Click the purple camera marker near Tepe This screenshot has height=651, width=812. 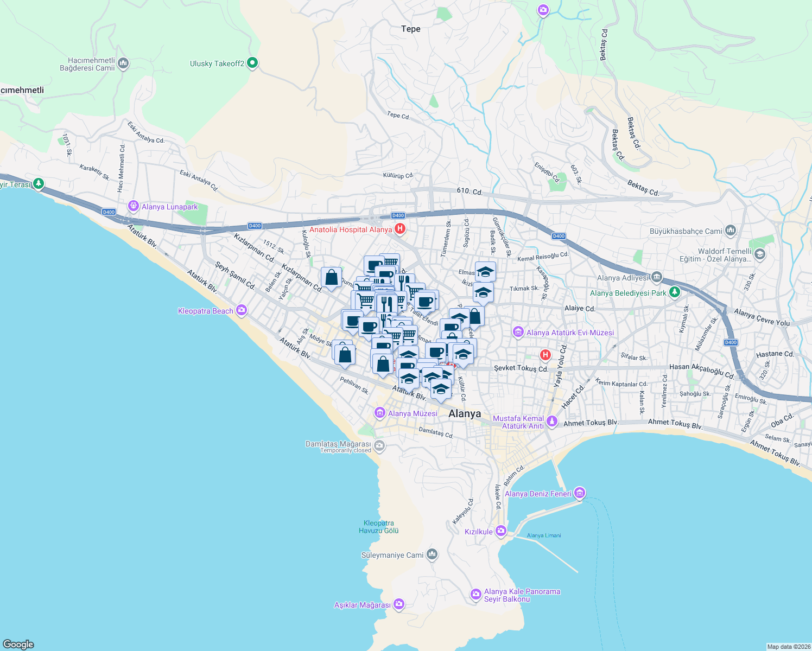click(543, 10)
